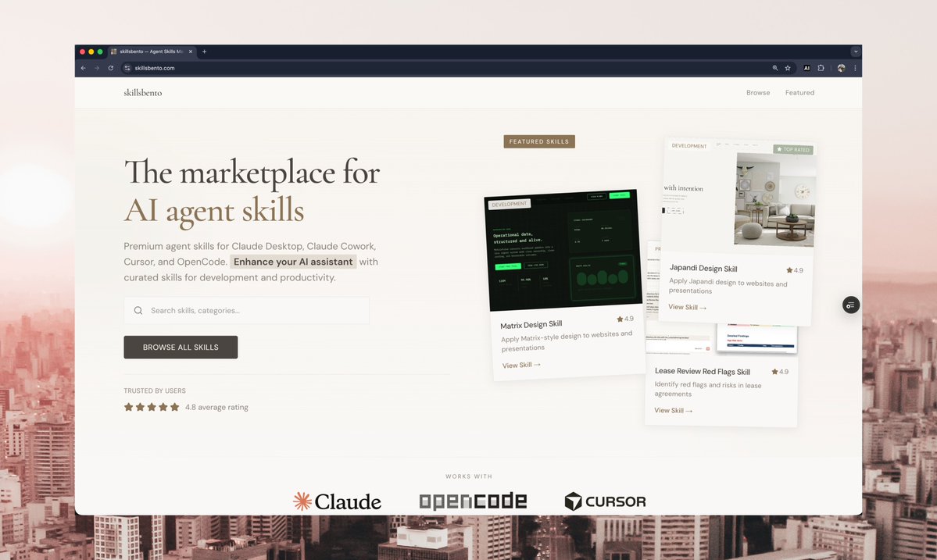Click the Cursor logo under Works With
The width and height of the screenshot is (937, 560).
tap(605, 501)
